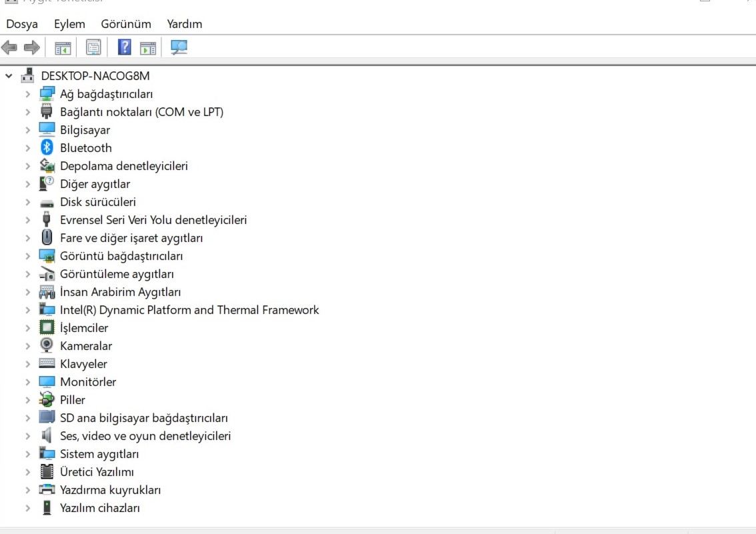The height and width of the screenshot is (534, 756).
Task: Open the Görünüm menu
Action: [x=126, y=23]
